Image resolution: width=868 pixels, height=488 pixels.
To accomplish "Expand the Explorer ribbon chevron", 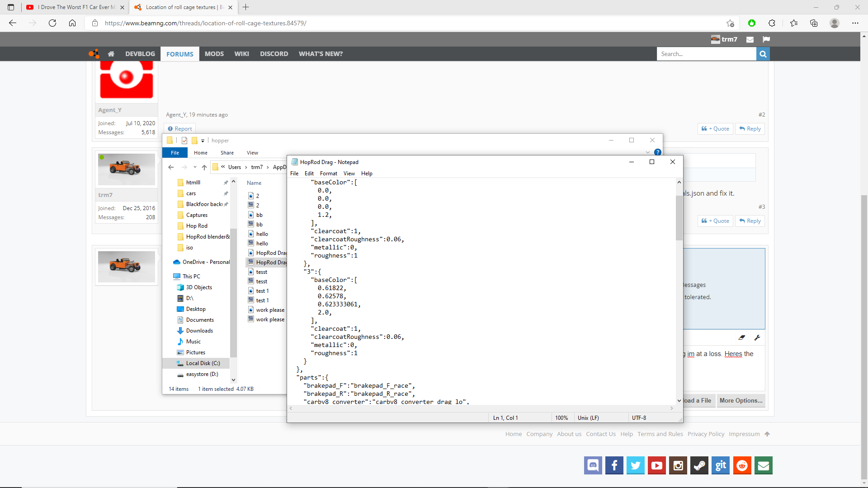I will pos(648,152).
